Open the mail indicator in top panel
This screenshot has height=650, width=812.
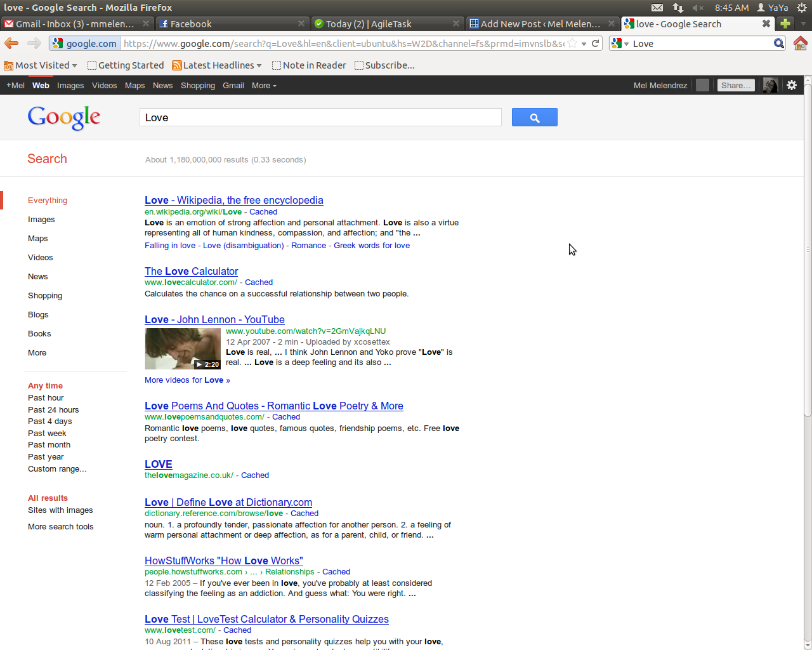click(657, 8)
